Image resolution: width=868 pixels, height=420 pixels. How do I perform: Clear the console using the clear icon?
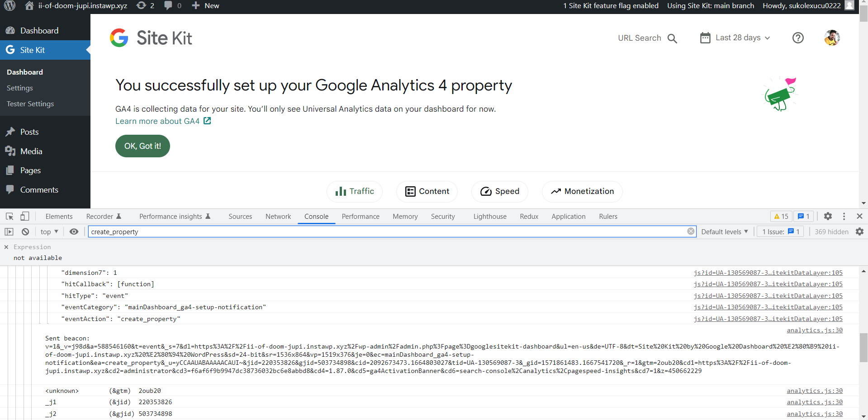[x=25, y=231]
